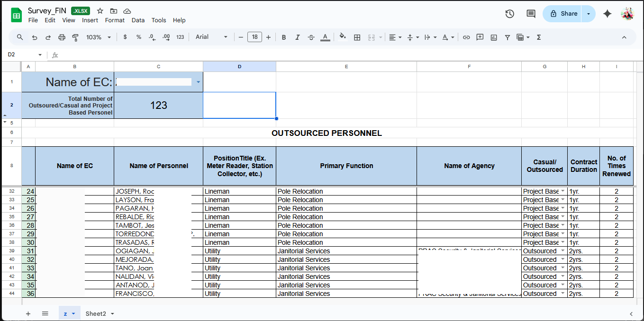Screen dimensions: 644x321
Task: Switch to the Sheet2 tab
Action: point(96,313)
